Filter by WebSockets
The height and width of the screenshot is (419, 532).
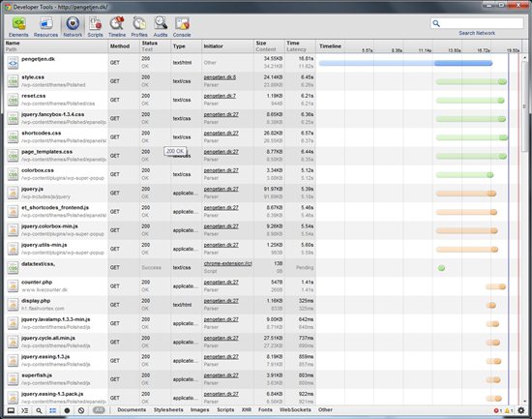[x=295, y=410]
